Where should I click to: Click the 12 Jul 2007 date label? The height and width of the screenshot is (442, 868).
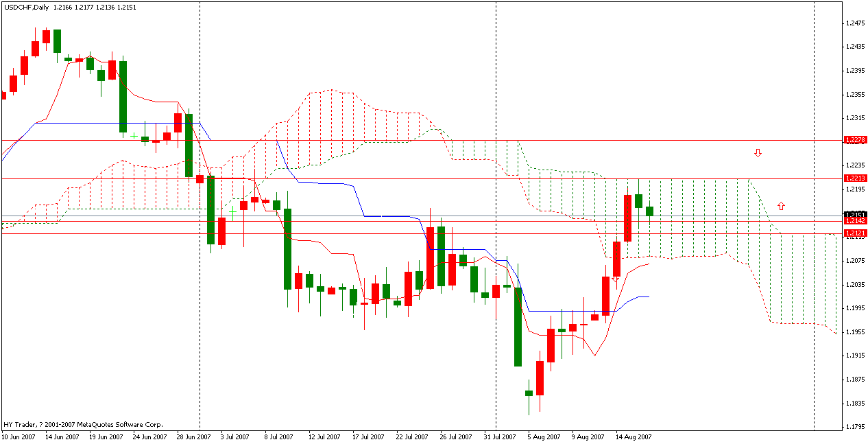click(324, 437)
